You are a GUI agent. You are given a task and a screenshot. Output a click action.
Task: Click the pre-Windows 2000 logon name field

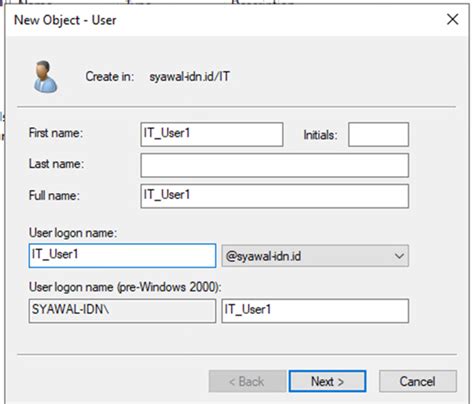click(x=315, y=311)
